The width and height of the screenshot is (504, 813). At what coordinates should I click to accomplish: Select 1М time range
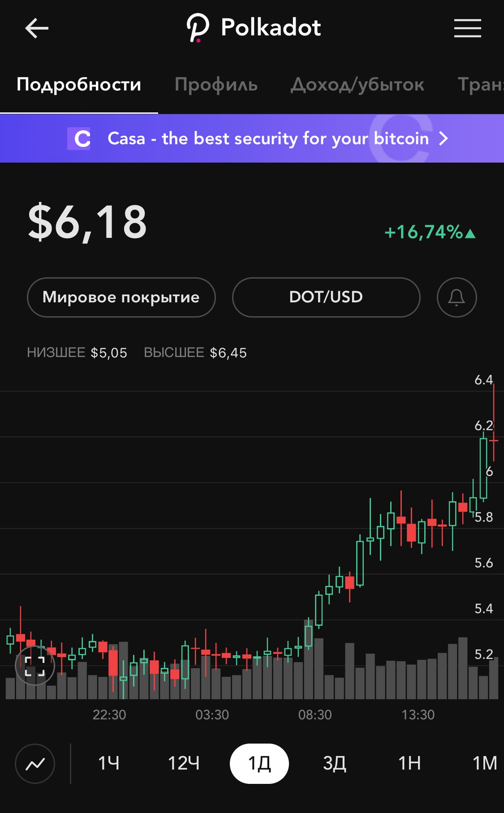click(x=485, y=764)
